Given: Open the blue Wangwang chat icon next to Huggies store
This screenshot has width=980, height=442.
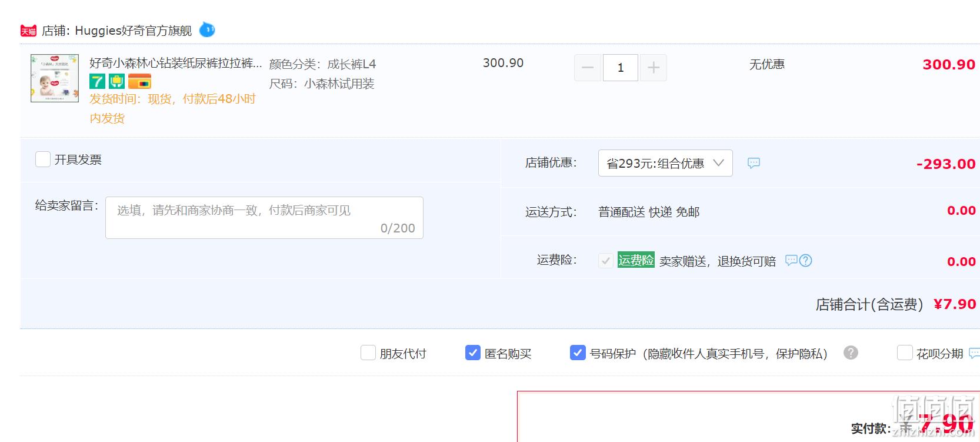Looking at the screenshot, I should pyautogui.click(x=207, y=29).
